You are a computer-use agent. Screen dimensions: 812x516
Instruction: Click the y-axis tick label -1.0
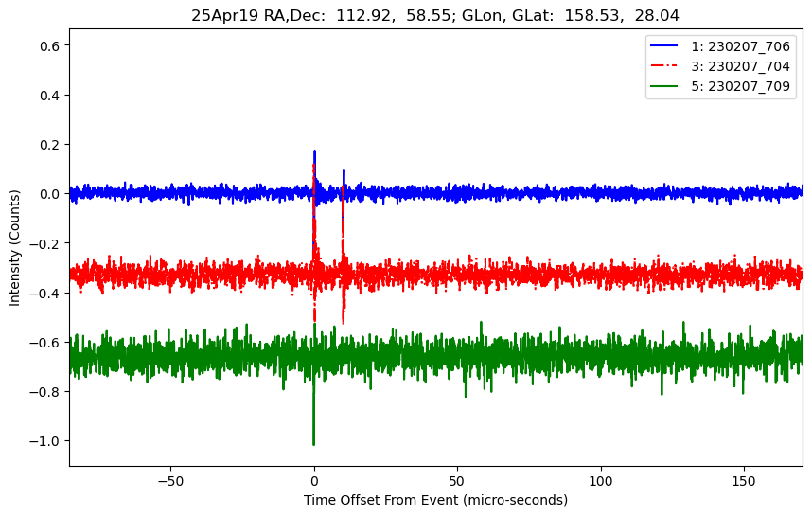click(x=45, y=441)
